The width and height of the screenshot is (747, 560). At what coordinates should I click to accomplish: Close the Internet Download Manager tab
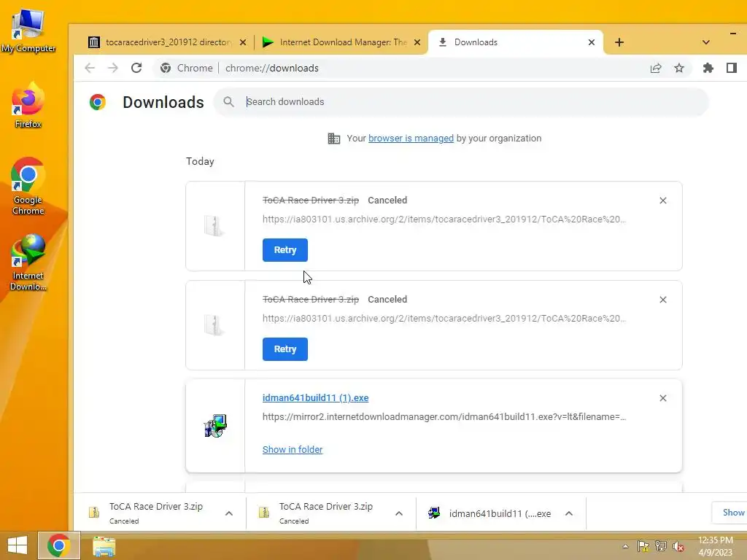417,42
